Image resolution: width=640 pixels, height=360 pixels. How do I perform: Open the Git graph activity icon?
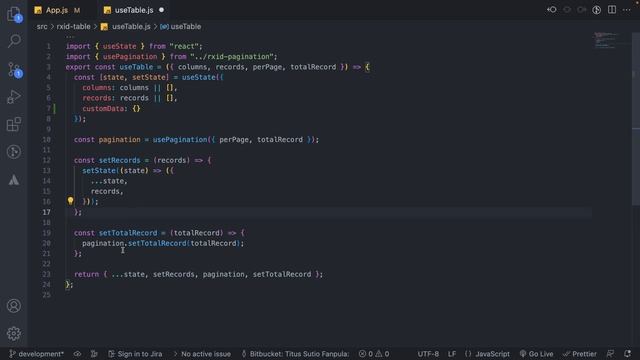point(14,152)
